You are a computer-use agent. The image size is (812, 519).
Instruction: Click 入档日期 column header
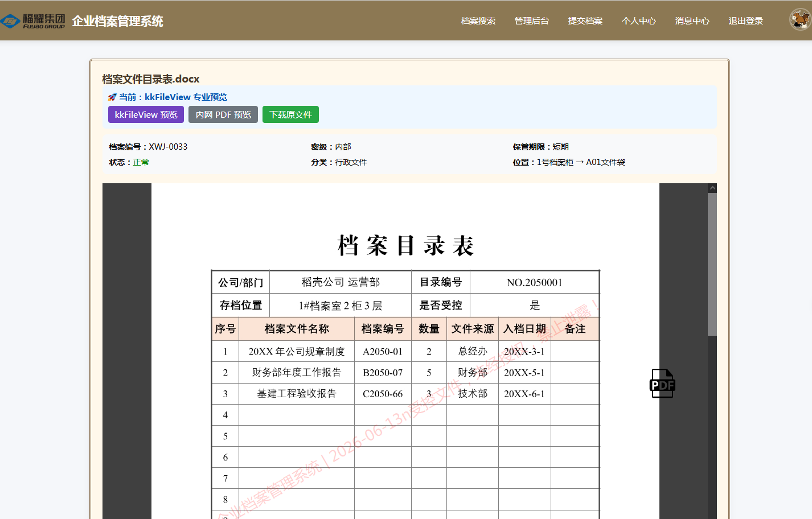[x=524, y=329]
